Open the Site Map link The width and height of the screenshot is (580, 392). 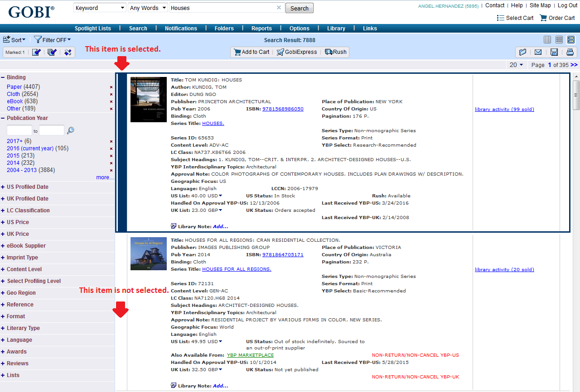(540, 5)
